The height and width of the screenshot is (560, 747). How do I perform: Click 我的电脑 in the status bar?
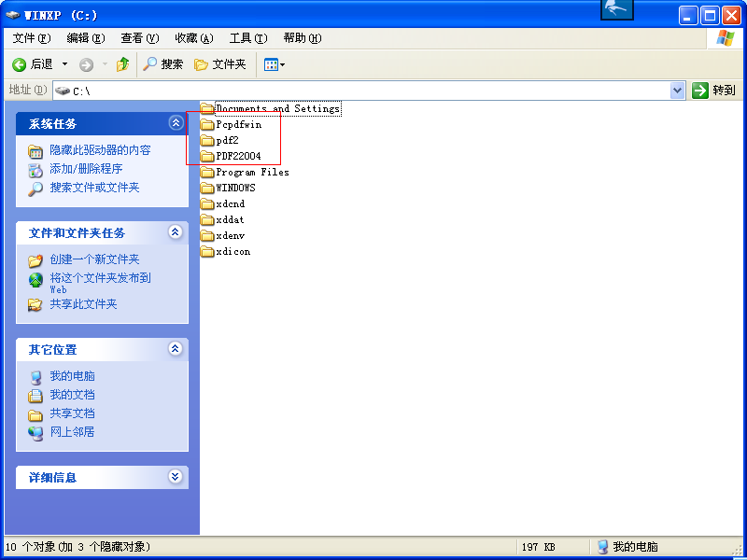627,547
